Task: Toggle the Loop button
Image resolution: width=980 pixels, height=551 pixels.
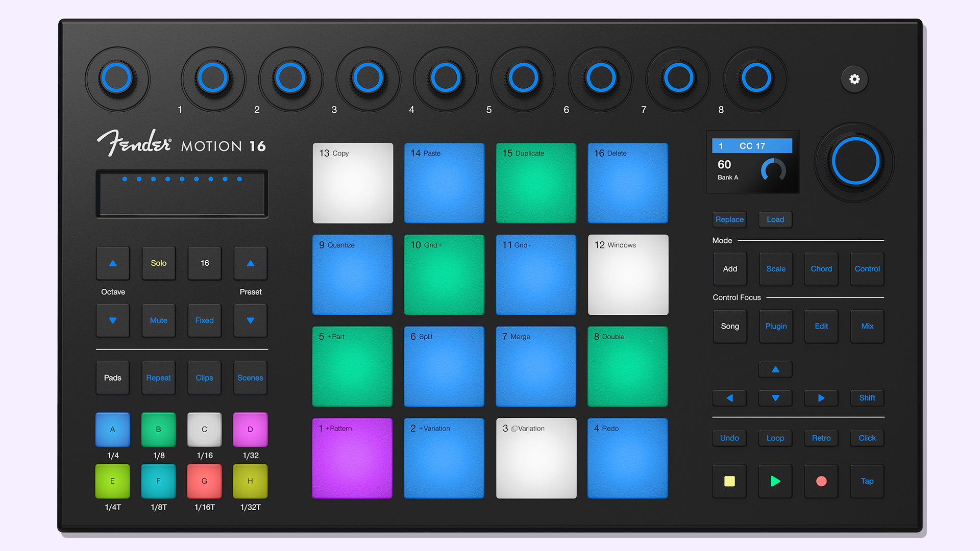Action: click(x=775, y=438)
